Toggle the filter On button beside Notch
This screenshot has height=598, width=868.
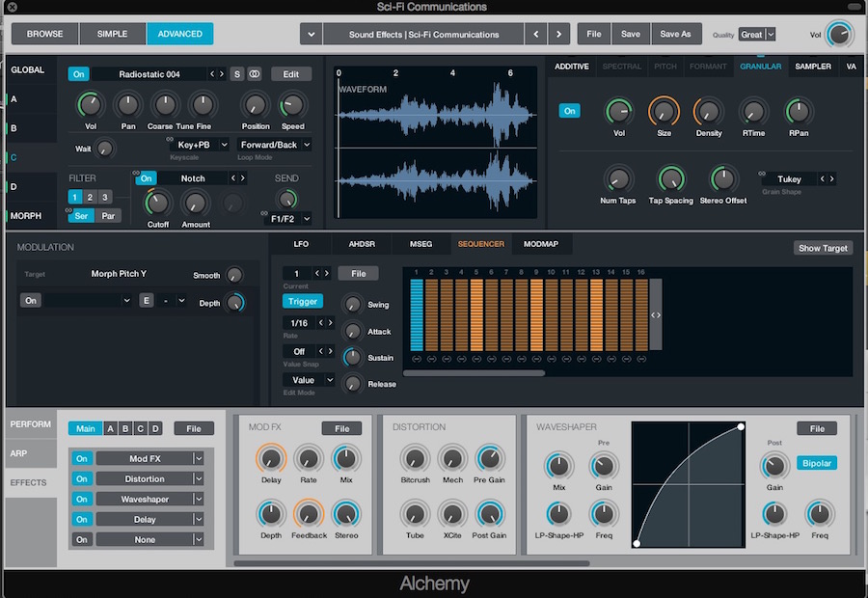pos(147,178)
